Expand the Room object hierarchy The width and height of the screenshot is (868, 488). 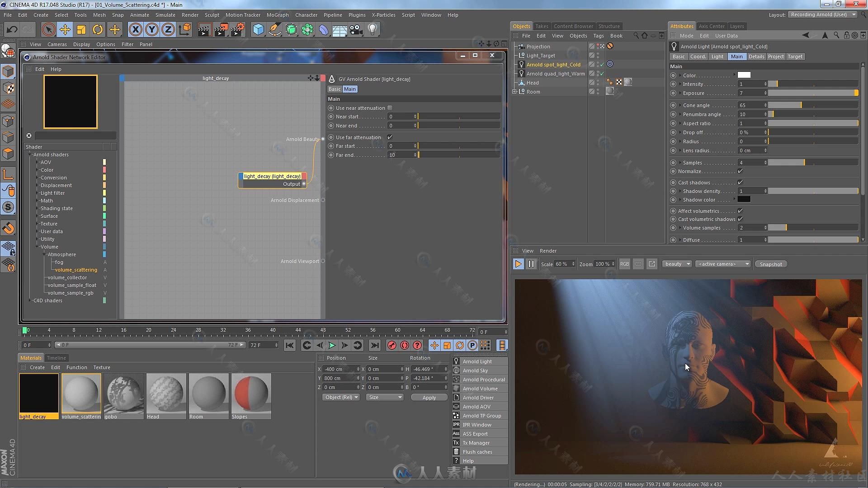tap(514, 92)
